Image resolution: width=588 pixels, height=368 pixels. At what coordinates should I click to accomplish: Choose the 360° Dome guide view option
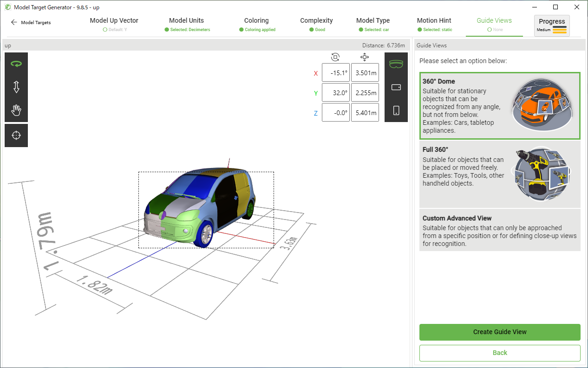500,106
